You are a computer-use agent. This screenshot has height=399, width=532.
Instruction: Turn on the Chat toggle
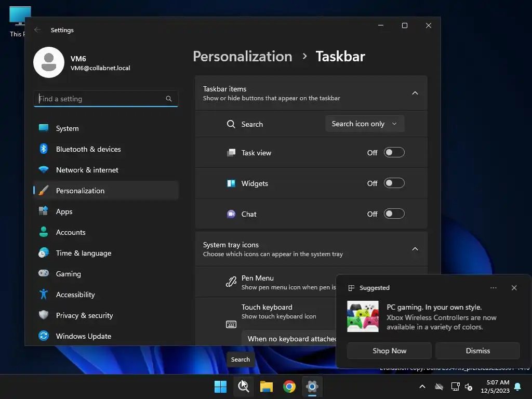coord(394,214)
